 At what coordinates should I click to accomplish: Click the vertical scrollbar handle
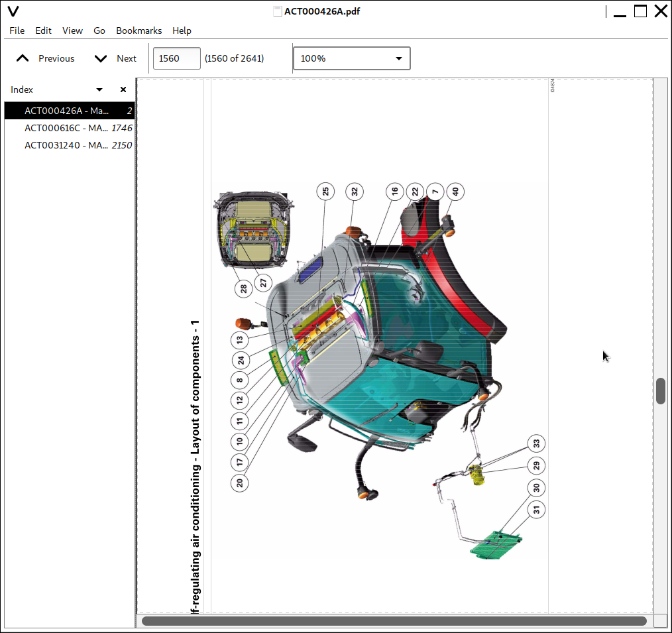[661, 391]
